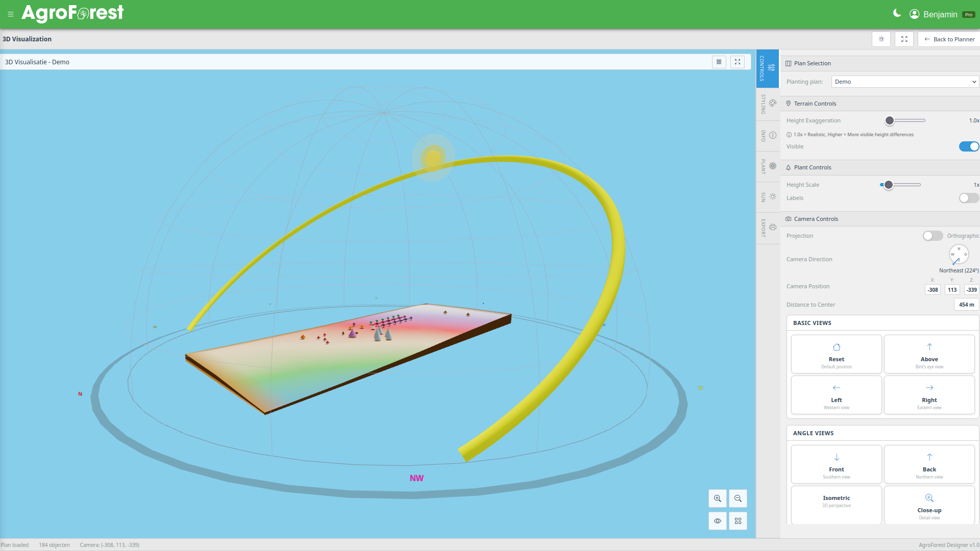Open the Planting plan dropdown

[904, 82]
